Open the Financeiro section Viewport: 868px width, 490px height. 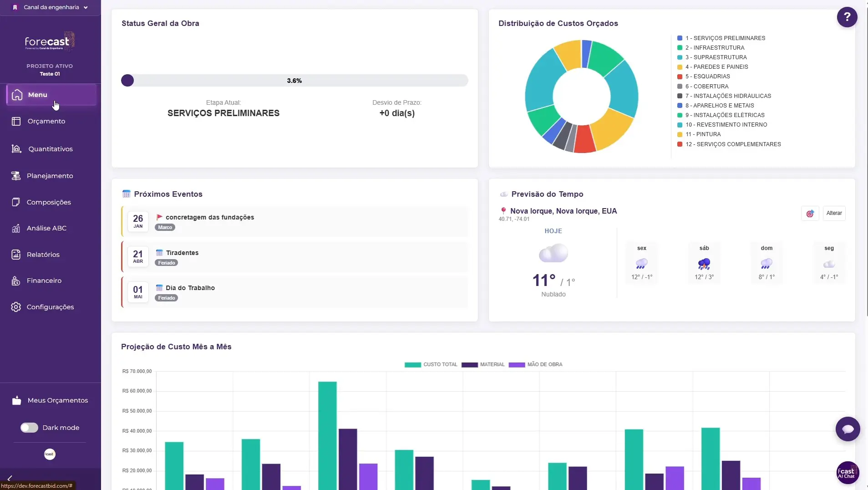click(x=44, y=281)
